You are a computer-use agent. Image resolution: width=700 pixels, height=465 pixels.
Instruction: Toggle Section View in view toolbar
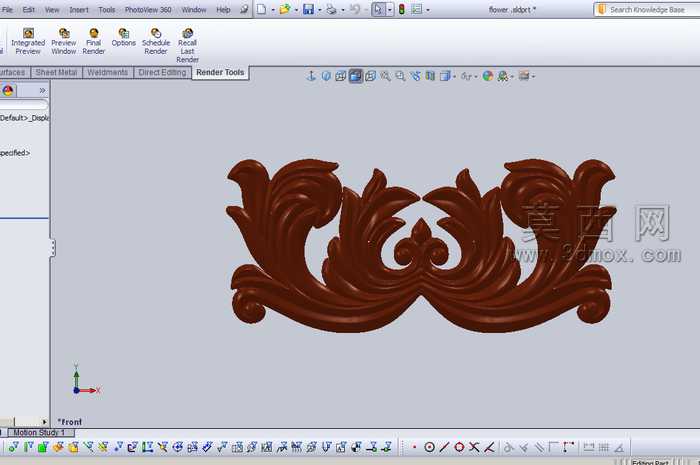pos(430,76)
